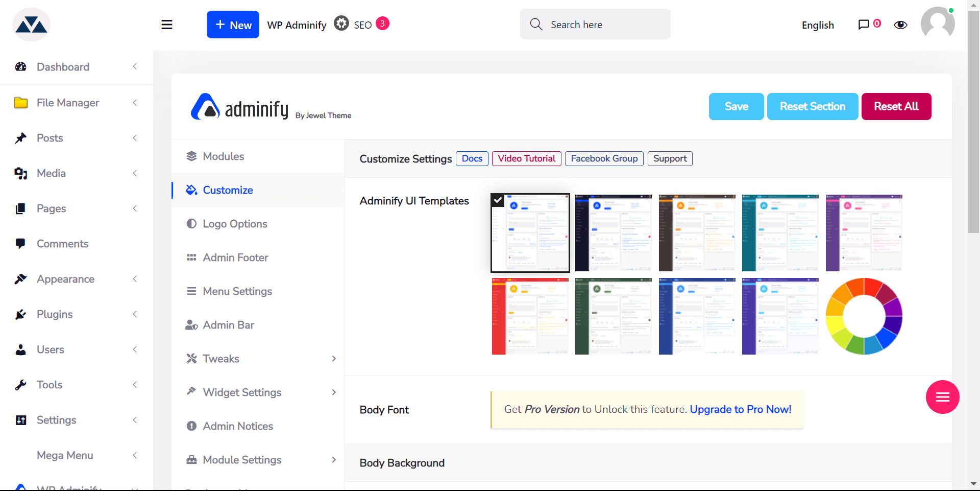
Task: Expand the Appearance submenu chevron
Action: pyautogui.click(x=135, y=279)
